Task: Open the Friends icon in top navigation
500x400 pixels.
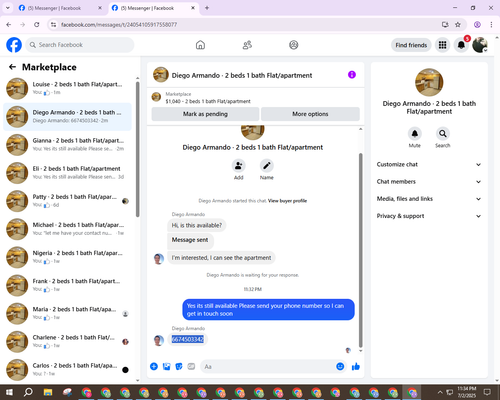Action: [x=247, y=45]
